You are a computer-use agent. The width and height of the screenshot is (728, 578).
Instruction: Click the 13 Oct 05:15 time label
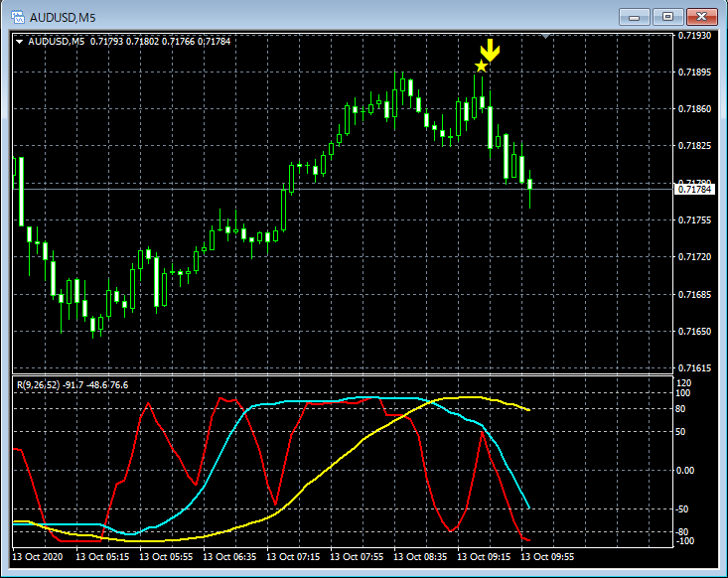(102, 556)
